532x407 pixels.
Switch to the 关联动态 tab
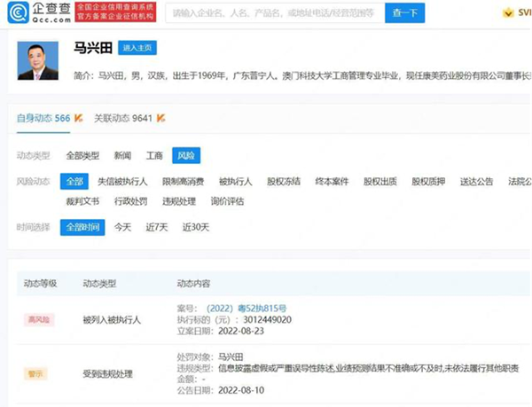tap(124, 117)
